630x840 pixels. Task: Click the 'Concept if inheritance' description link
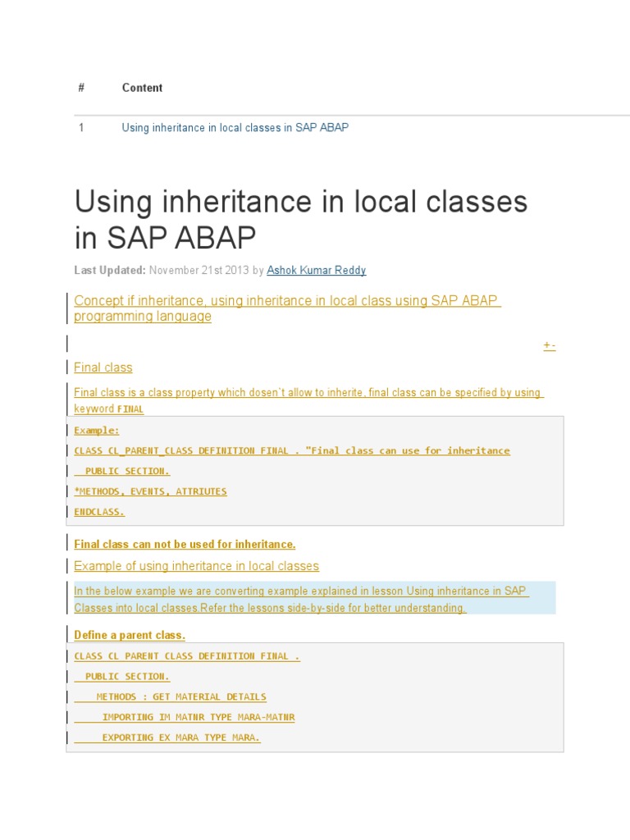[287, 308]
